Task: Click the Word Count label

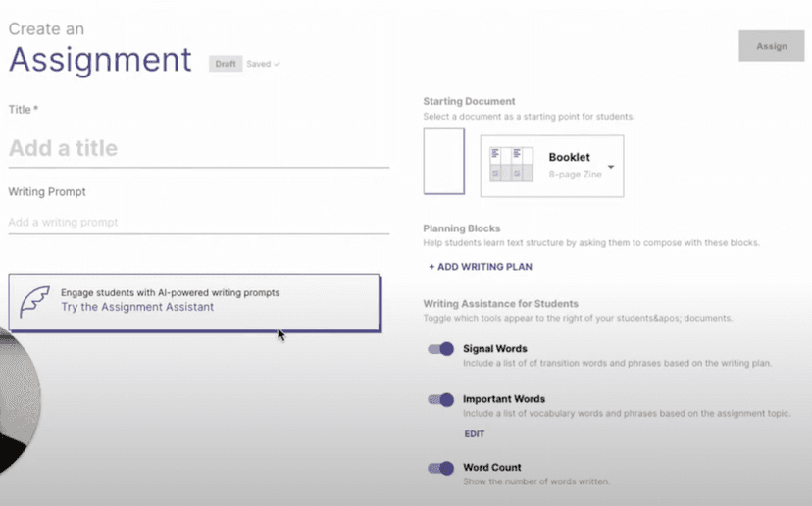Action: coord(491,468)
